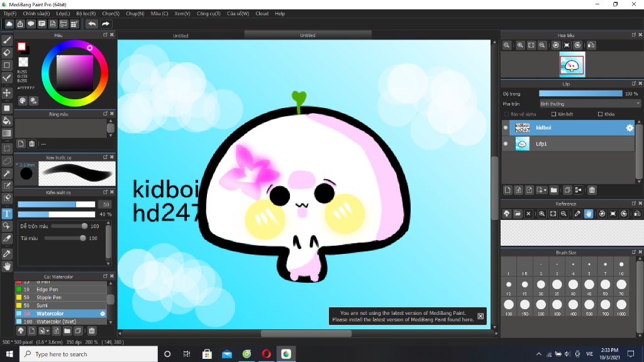
Task: Create a new layer in Layer panel
Action: 508,190
